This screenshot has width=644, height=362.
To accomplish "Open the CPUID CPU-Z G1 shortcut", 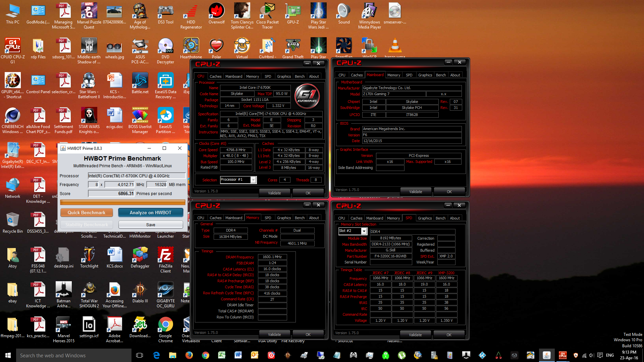I will [x=13, y=51].
